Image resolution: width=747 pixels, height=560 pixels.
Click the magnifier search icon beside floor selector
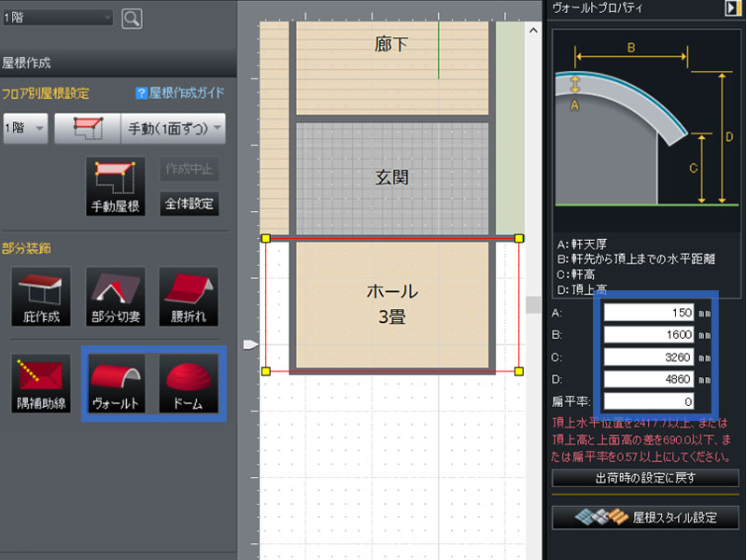(x=132, y=18)
